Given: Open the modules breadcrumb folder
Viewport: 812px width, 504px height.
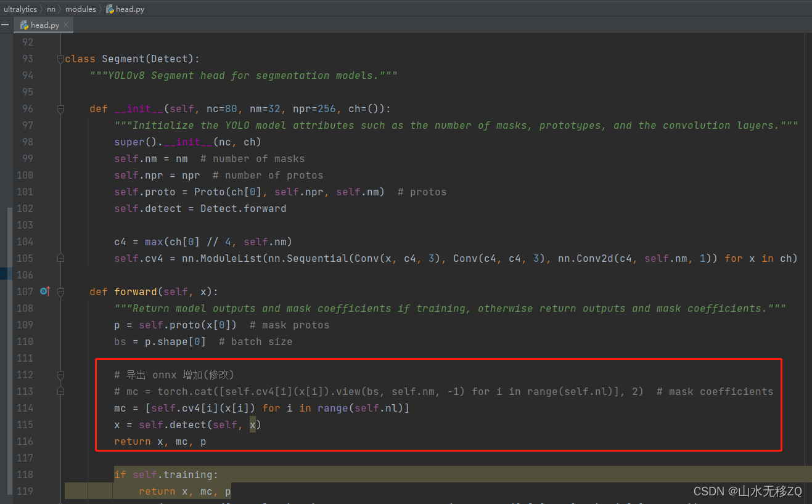Looking at the screenshot, I should point(81,9).
